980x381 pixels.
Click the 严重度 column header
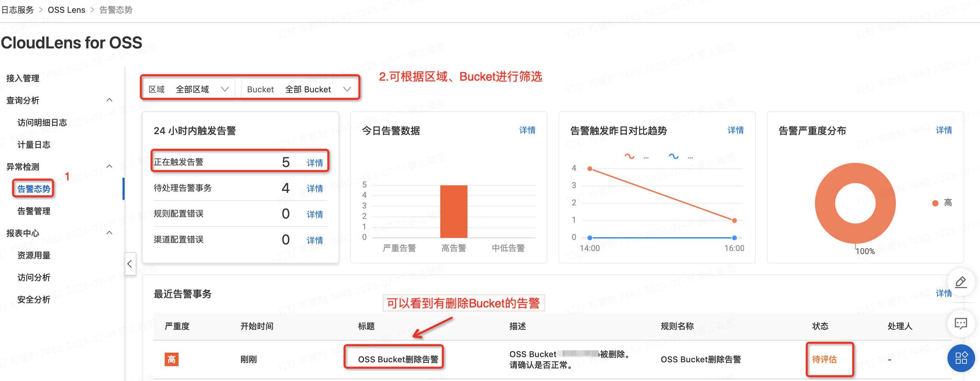coord(177,326)
